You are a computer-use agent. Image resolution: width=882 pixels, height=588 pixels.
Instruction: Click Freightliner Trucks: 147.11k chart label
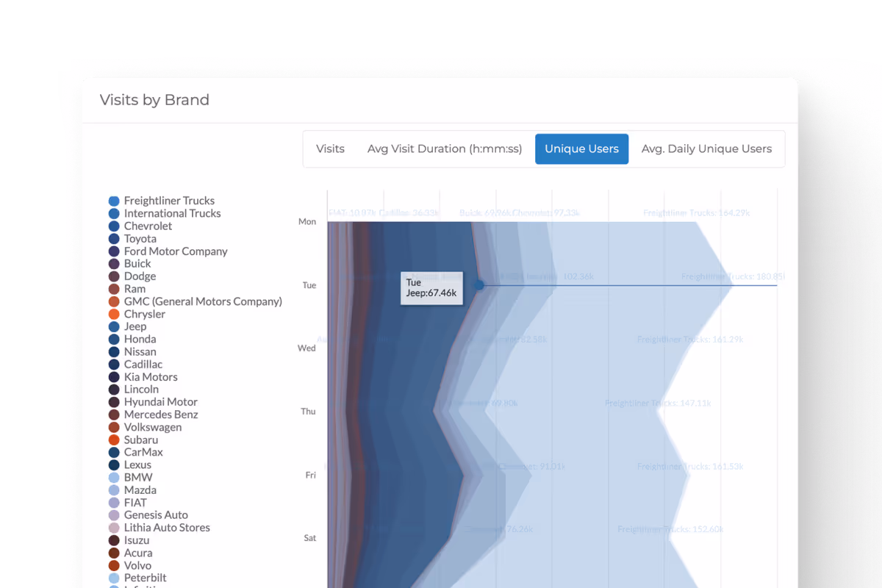point(658,404)
